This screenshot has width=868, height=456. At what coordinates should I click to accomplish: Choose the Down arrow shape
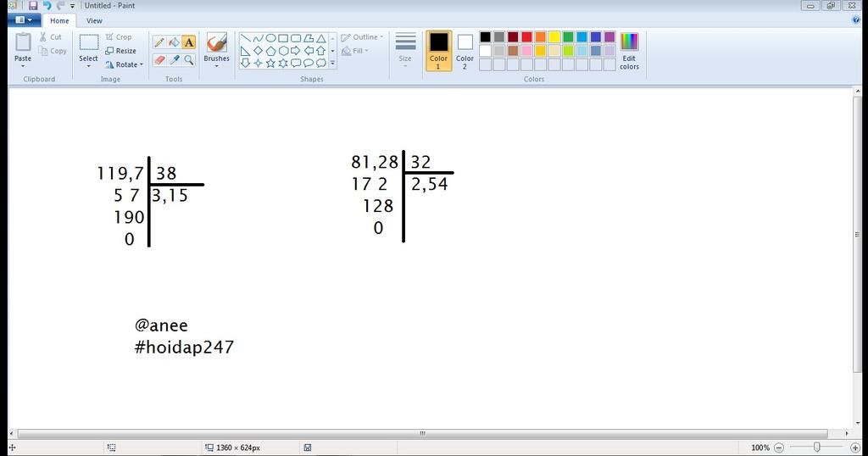[x=245, y=63]
